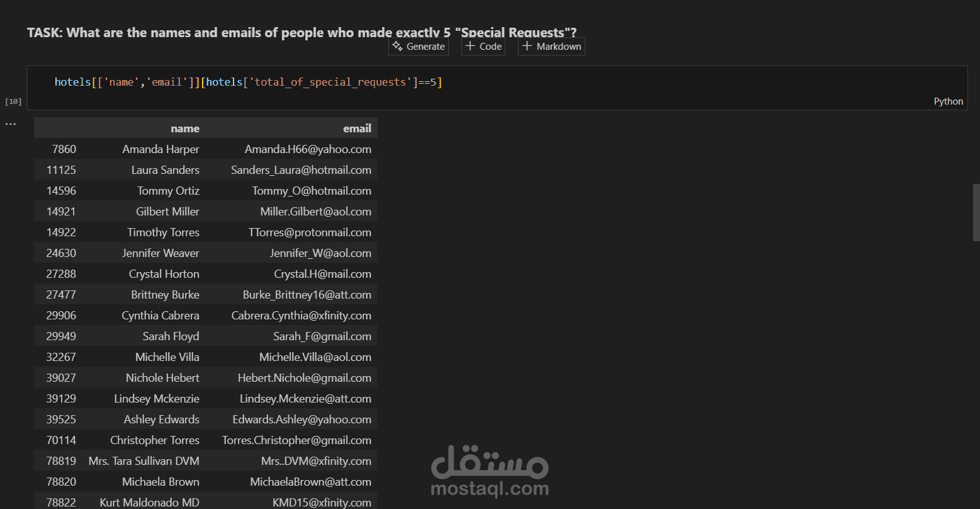Select the Amanda Harper name cell

pyautogui.click(x=161, y=149)
